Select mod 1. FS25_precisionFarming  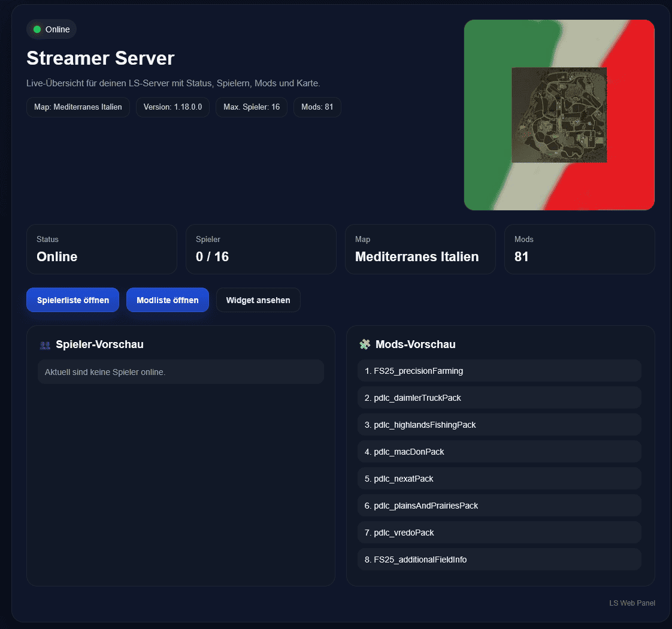pos(500,371)
